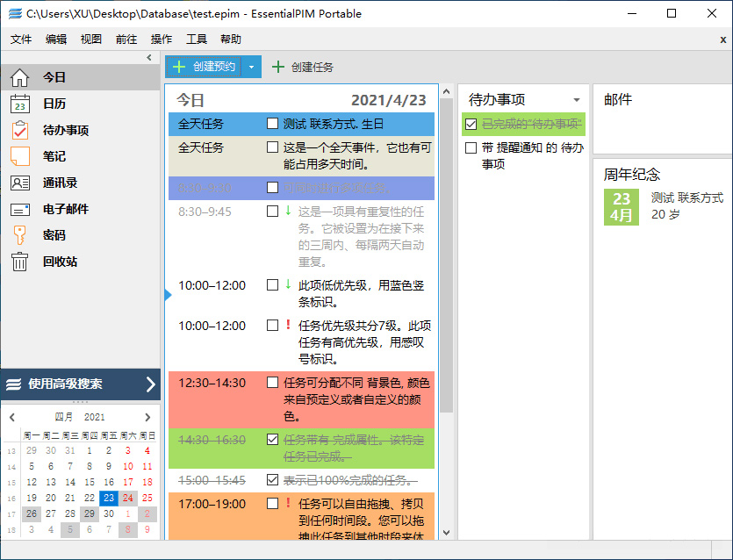Uncheck 已完成的"待办事项" in to-do panel
The height and width of the screenshot is (560, 733).
click(471, 124)
